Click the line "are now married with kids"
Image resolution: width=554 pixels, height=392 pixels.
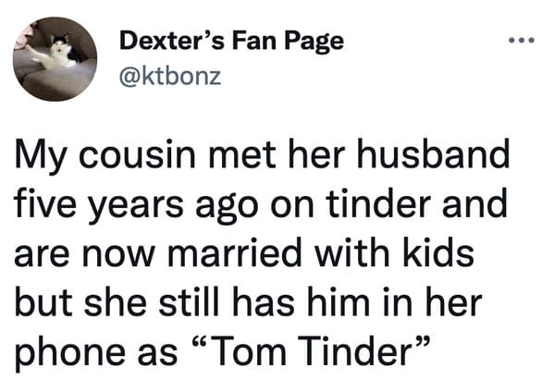click(244, 251)
